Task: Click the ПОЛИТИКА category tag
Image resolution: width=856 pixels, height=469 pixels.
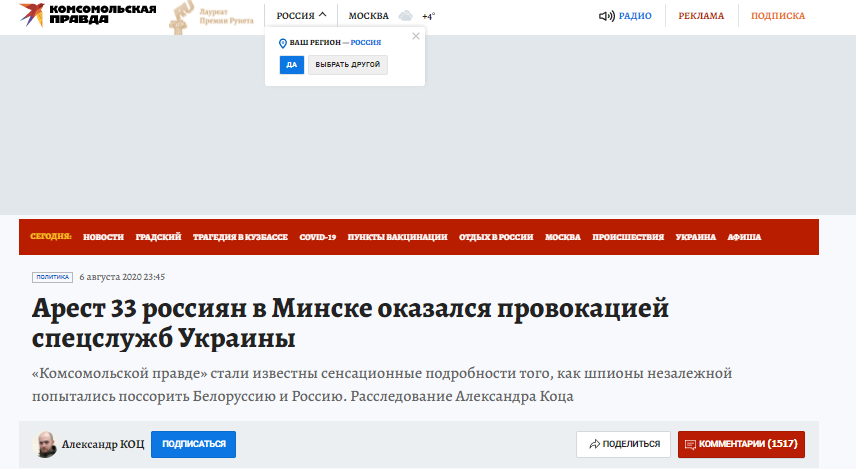Action: (52, 277)
